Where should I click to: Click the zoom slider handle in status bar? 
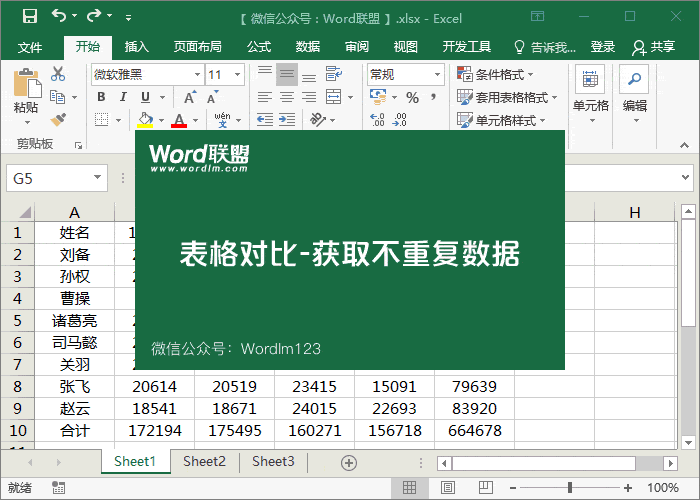(570, 488)
